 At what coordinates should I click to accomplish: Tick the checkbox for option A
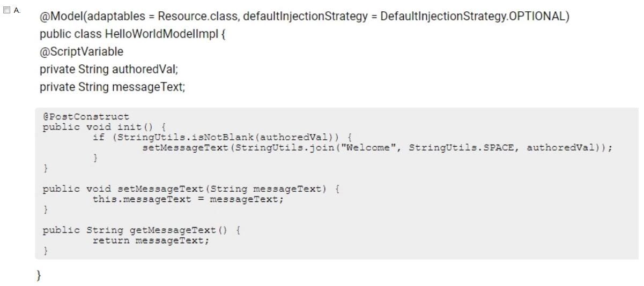tap(7, 10)
